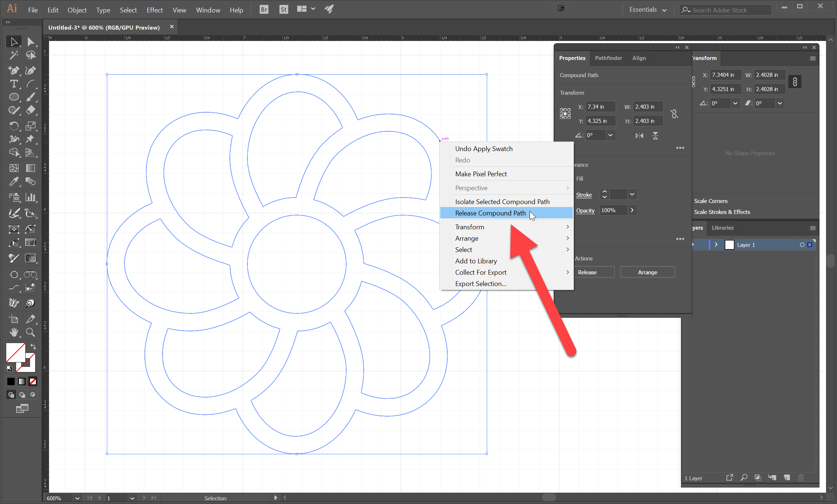Create a new layer in the Layers panel
This screenshot has height=504, width=837.
[x=787, y=478]
